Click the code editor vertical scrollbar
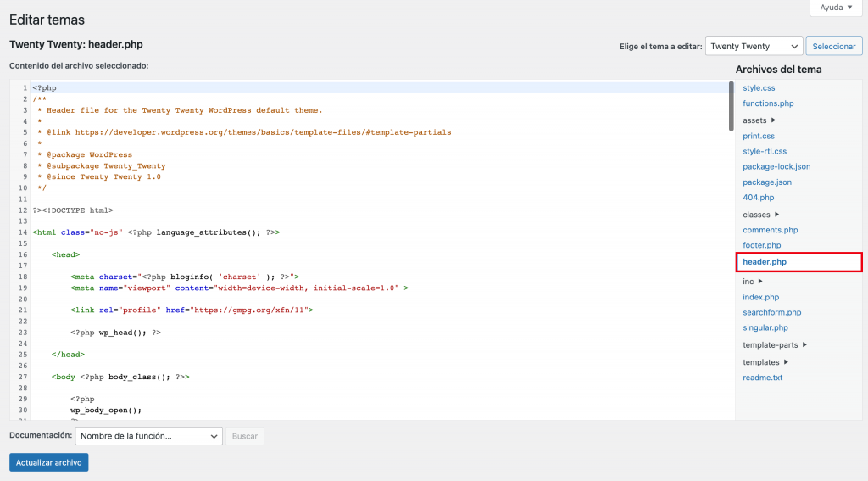 click(731, 106)
